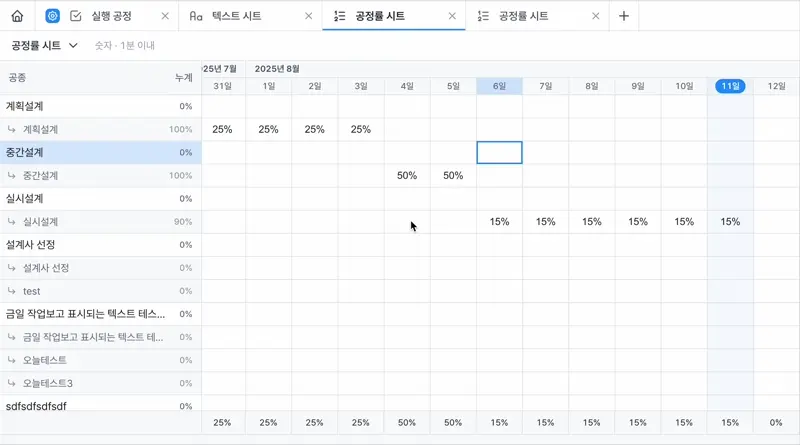Click the blue gear settings icon
The height and width of the screenshot is (445, 800).
point(53,16)
